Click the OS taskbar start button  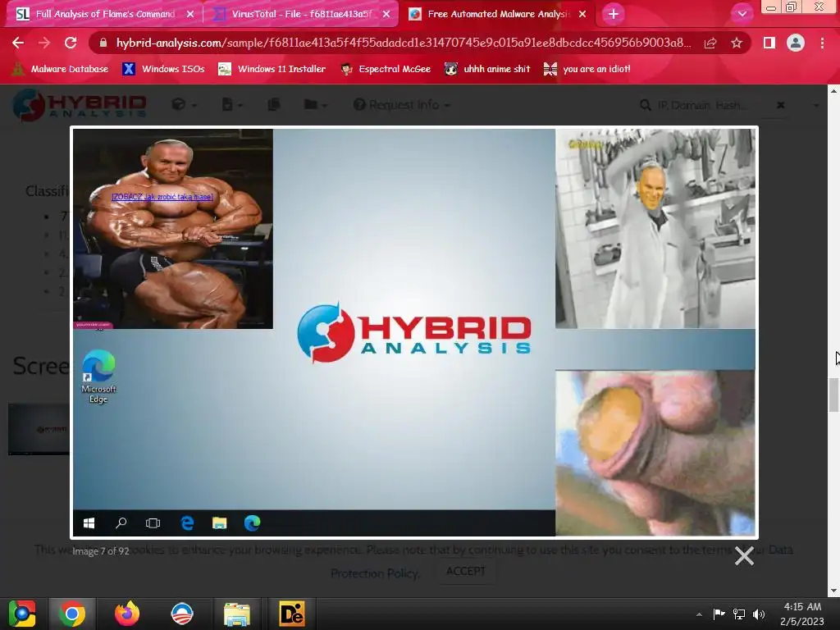22,614
